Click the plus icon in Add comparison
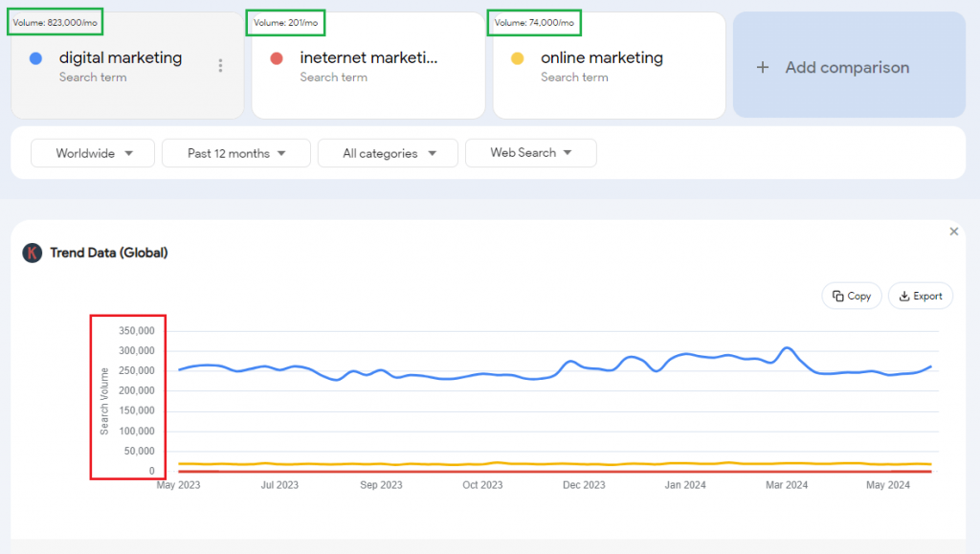980x554 pixels. [763, 67]
